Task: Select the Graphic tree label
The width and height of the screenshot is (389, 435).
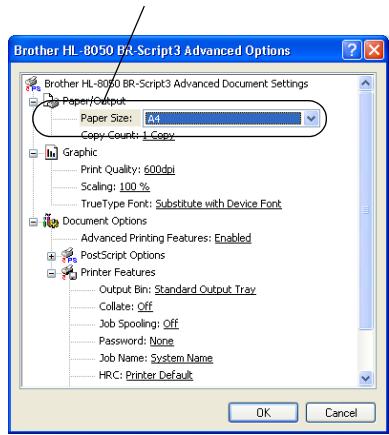Action: click(80, 153)
